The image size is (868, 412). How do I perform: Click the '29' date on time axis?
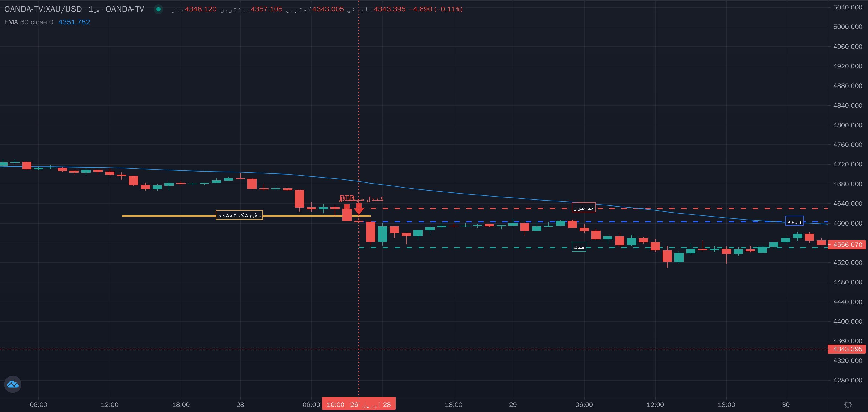tap(512, 404)
